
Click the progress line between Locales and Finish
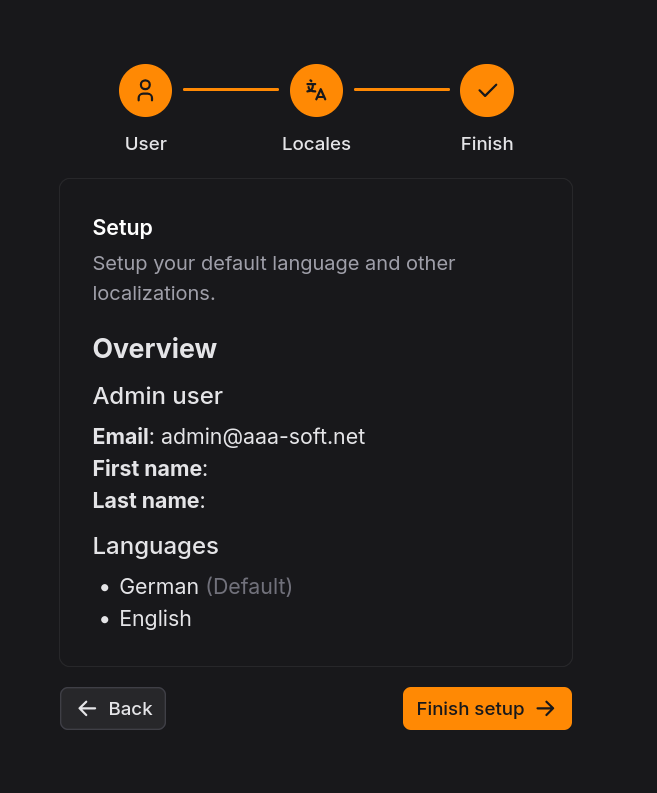point(402,90)
